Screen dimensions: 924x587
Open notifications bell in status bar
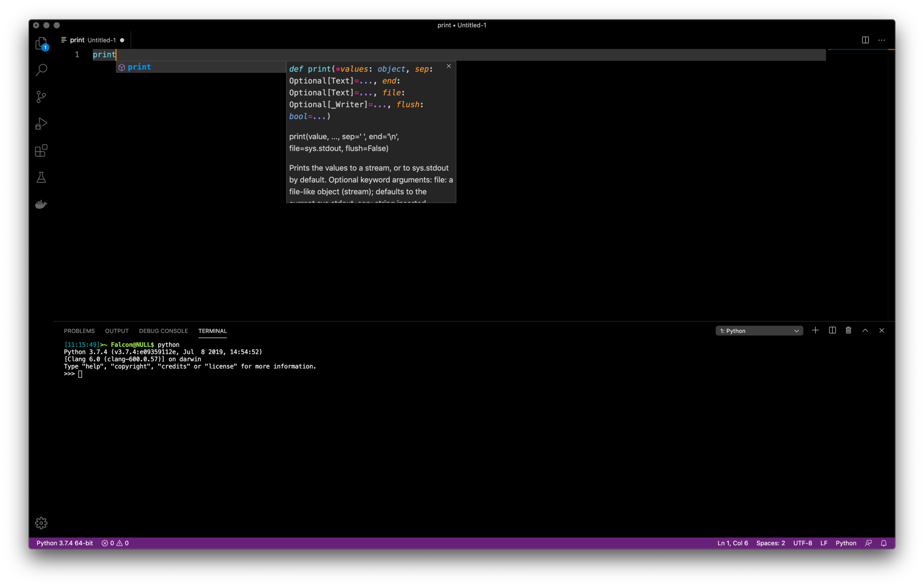[x=884, y=543]
